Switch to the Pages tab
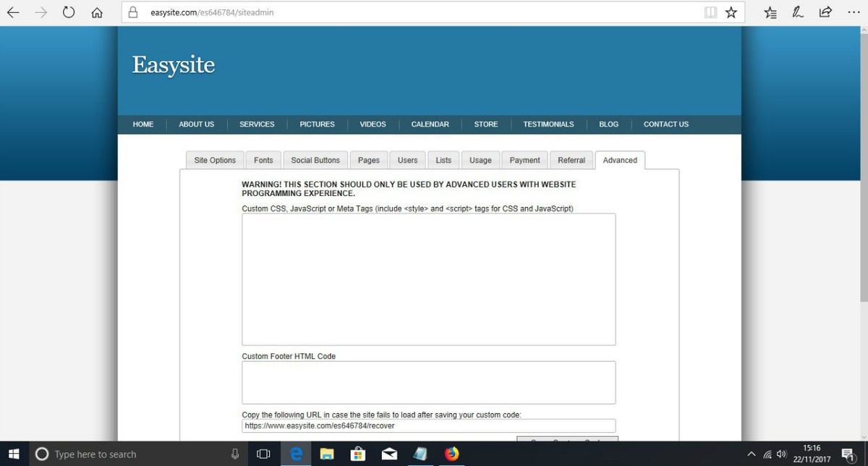This screenshot has width=868, height=466. pos(369,160)
